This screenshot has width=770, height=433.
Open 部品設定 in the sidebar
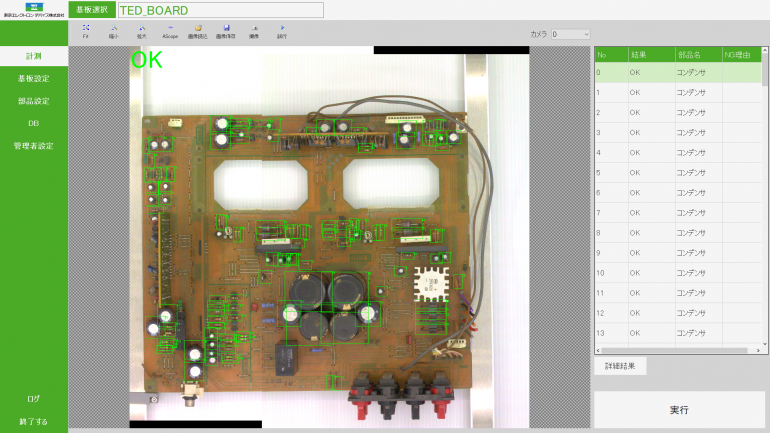34,101
